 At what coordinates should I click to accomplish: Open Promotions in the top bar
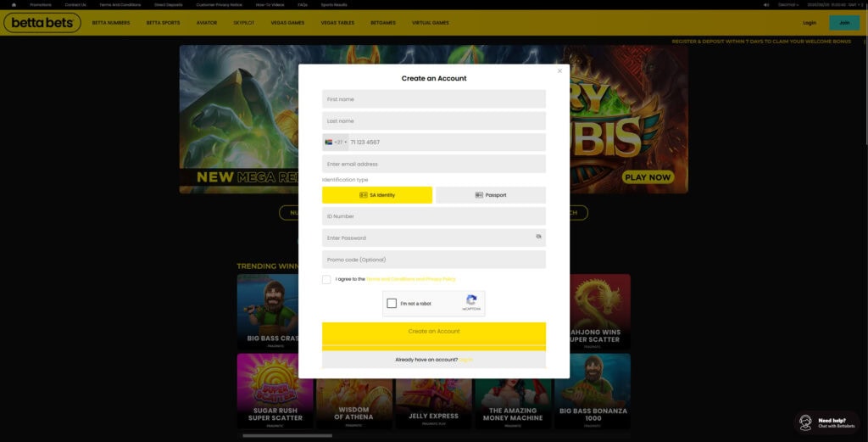(x=41, y=4)
